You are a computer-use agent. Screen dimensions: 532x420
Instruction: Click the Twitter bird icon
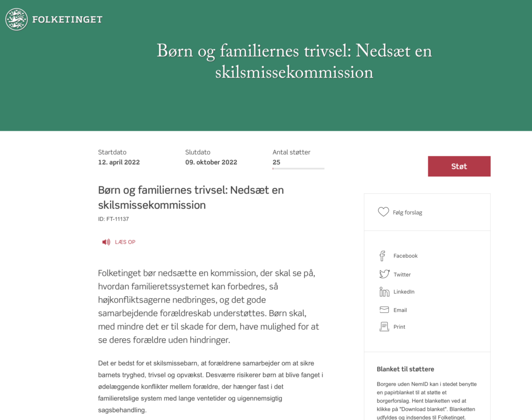point(384,274)
